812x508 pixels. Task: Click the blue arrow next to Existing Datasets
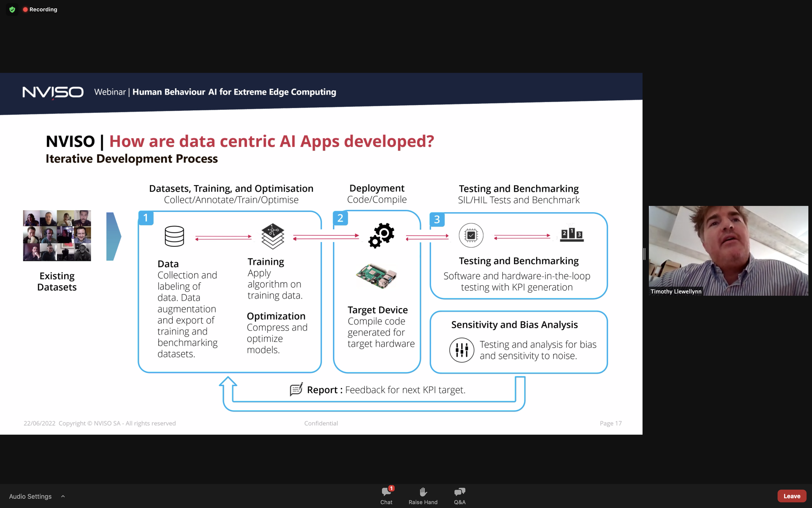[114, 237]
